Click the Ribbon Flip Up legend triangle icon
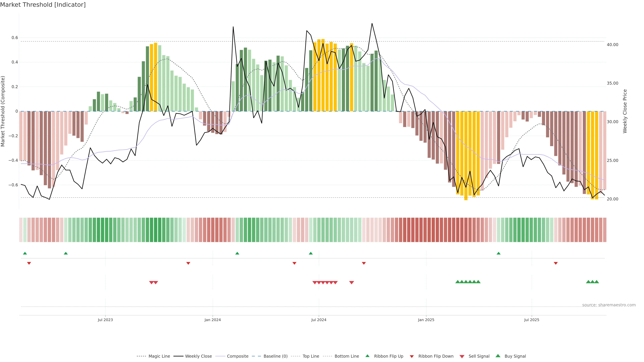This screenshot has width=644, height=362. tap(367, 356)
